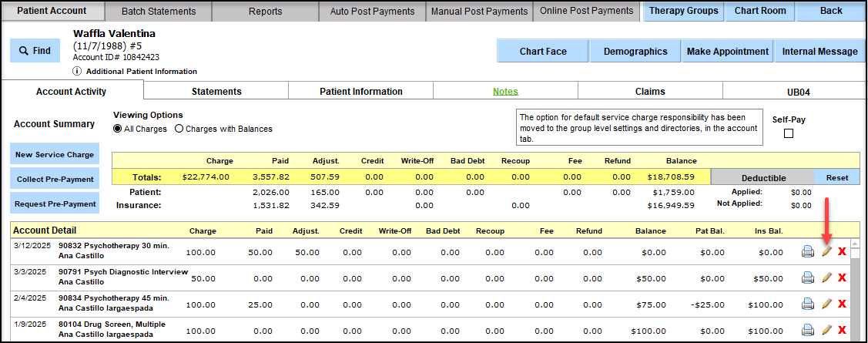The image size is (868, 343).
Task: Open the Notes link tab
Action: pyautogui.click(x=505, y=91)
